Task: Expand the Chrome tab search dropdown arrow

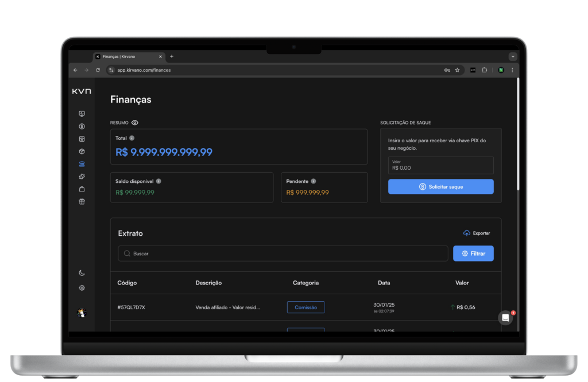Action: coord(513,57)
